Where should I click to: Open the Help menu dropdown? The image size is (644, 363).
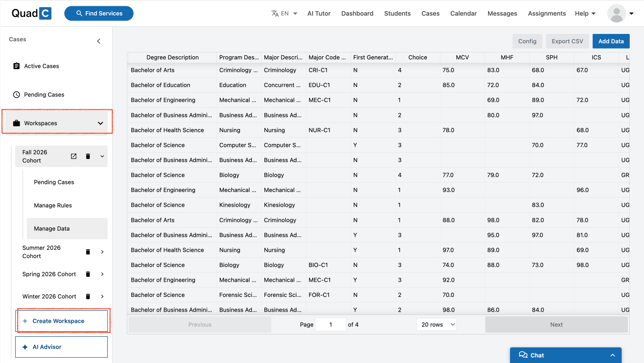pos(585,14)
